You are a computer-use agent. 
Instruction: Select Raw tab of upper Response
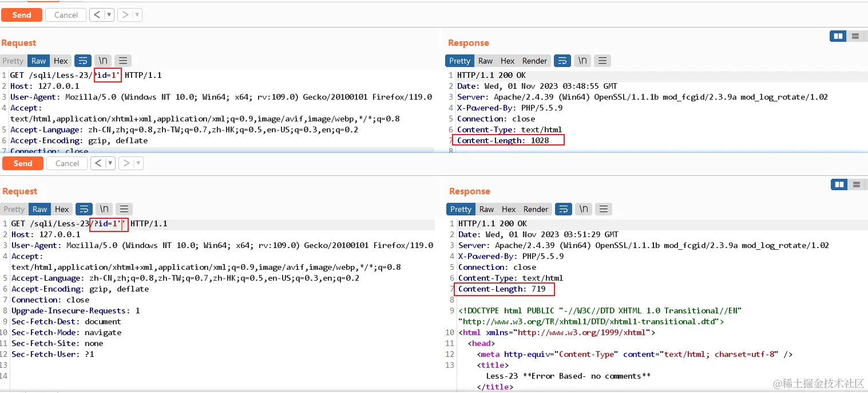pos(486,61)
